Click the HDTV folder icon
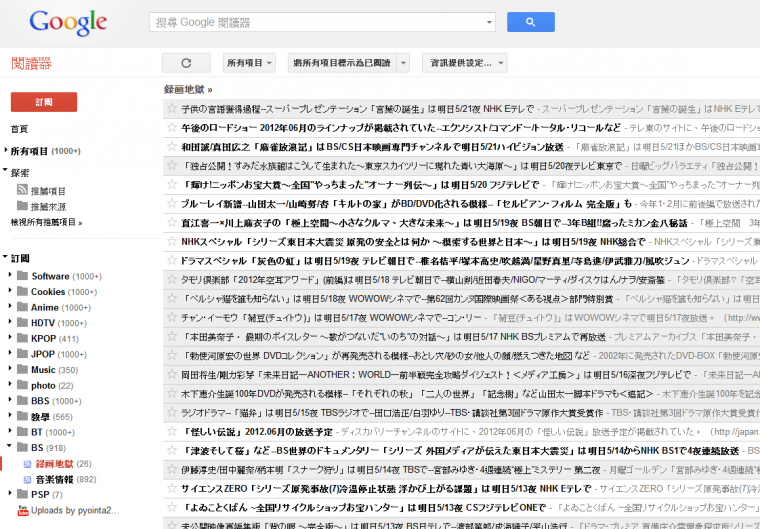This screenshot has width=760, height=529. [22, 322]
